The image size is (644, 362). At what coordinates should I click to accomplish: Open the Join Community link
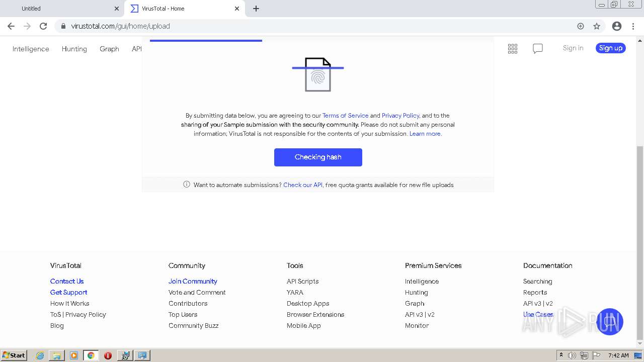pos(193,281)
